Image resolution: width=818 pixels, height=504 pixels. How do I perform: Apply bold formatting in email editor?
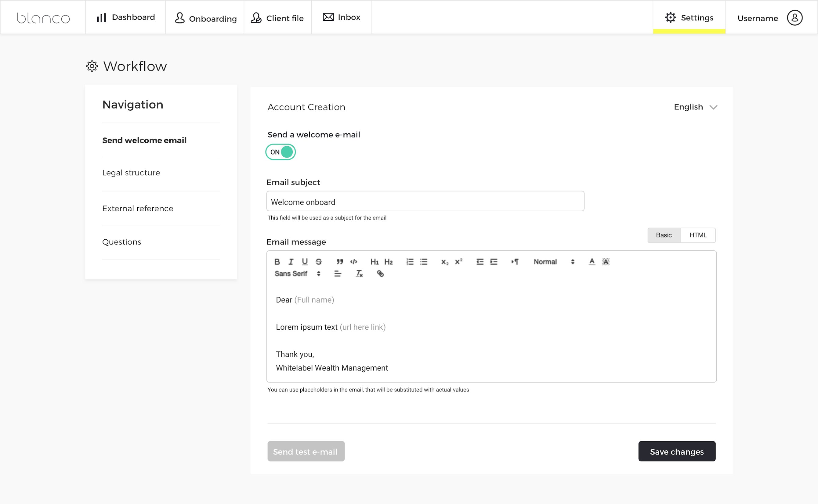277,262
